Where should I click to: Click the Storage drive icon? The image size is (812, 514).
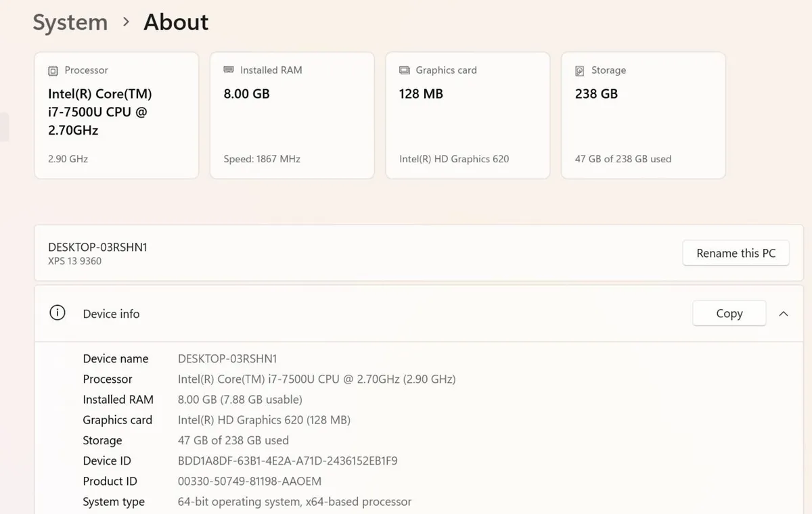(x=580, y=70)
